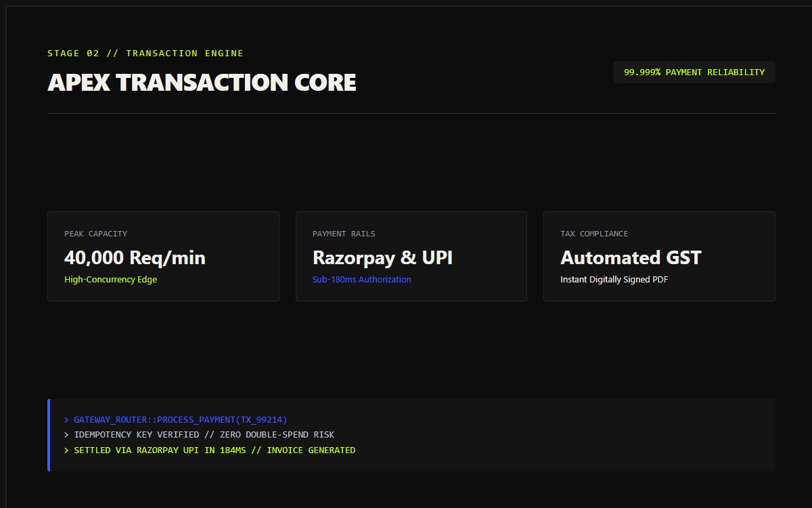Viewport: 812px width, 508px height.
Task: Follow the 'Sub-180ms Authorization' link text
Action: (x=361, y=280)
